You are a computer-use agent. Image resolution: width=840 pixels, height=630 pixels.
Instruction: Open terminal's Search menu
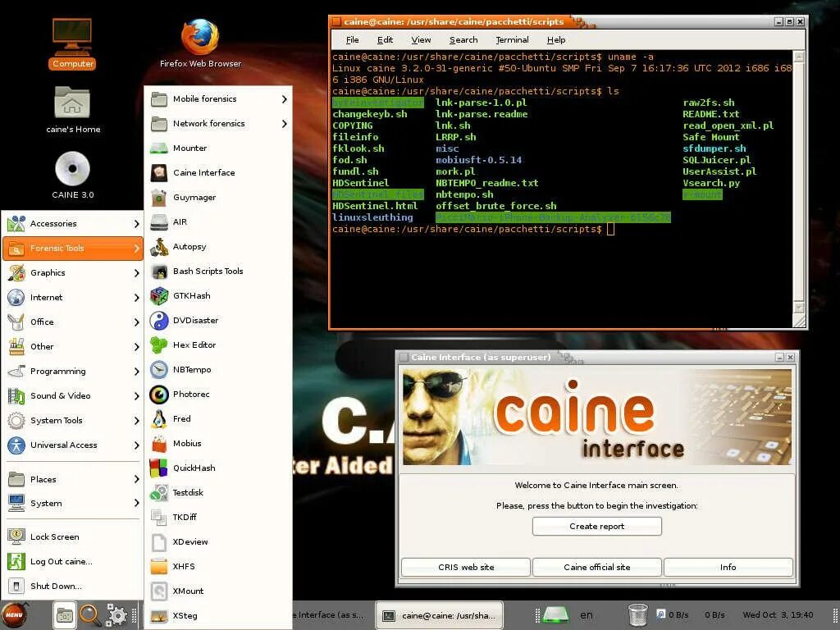pyautogui.click(x=463, y=39)
